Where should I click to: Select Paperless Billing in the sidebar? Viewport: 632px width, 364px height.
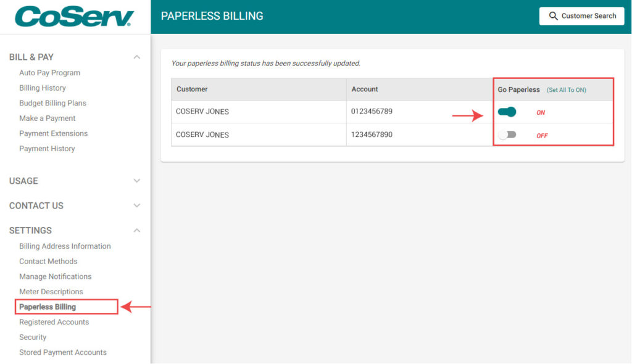[48, 307]
